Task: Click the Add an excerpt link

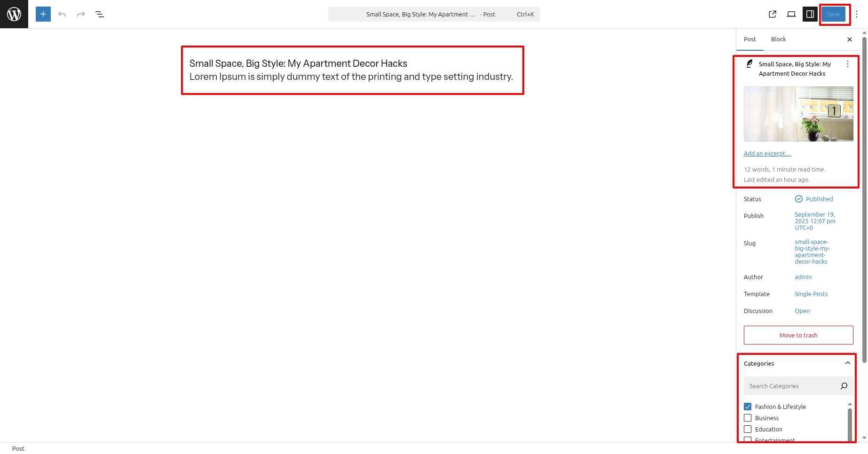Action: 767,154
